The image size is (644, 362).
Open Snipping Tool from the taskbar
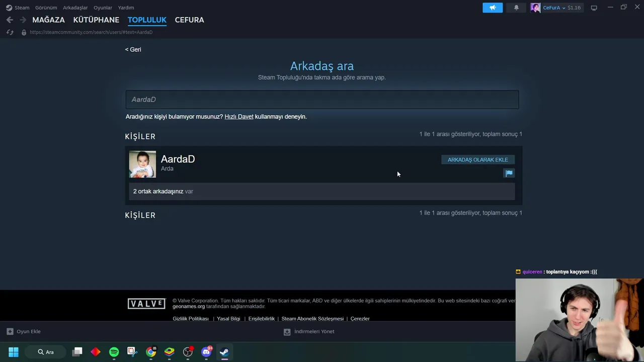pos(132,352)
